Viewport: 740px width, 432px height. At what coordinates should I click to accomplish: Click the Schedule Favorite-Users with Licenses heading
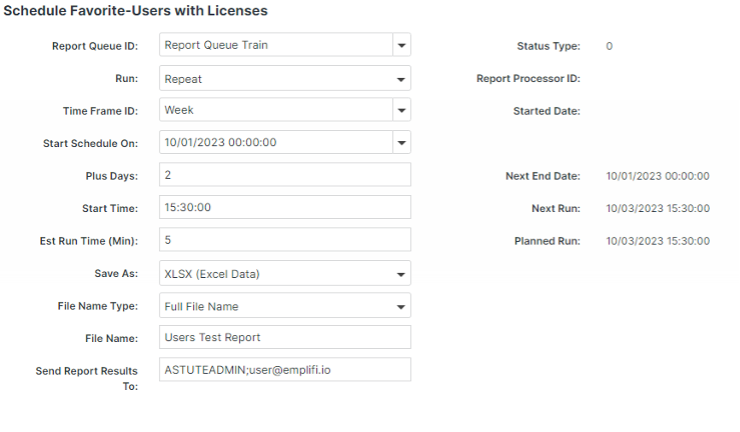click(x=136, y=11)
